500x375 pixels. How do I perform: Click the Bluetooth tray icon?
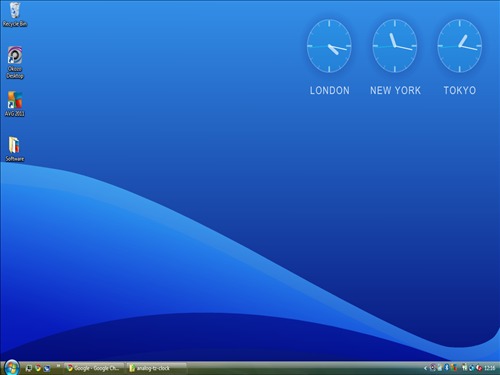pyautogui.click(x=447, y=368)
